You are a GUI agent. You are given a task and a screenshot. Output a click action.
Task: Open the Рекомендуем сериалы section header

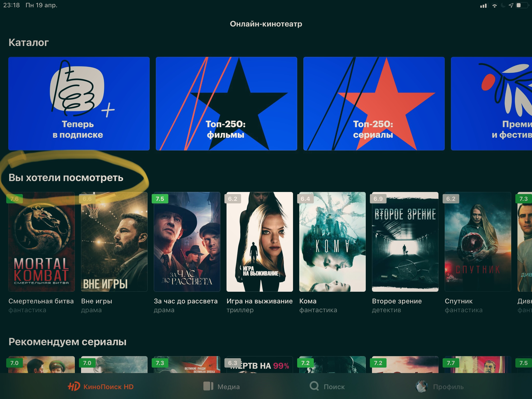pyautogui.click(x=68, y=342)
